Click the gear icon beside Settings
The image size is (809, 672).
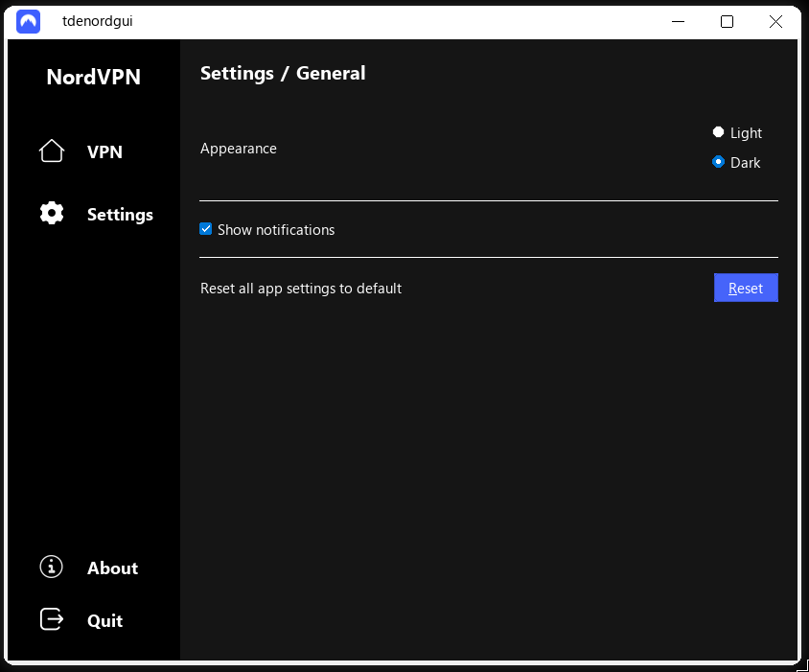point(52,213)
